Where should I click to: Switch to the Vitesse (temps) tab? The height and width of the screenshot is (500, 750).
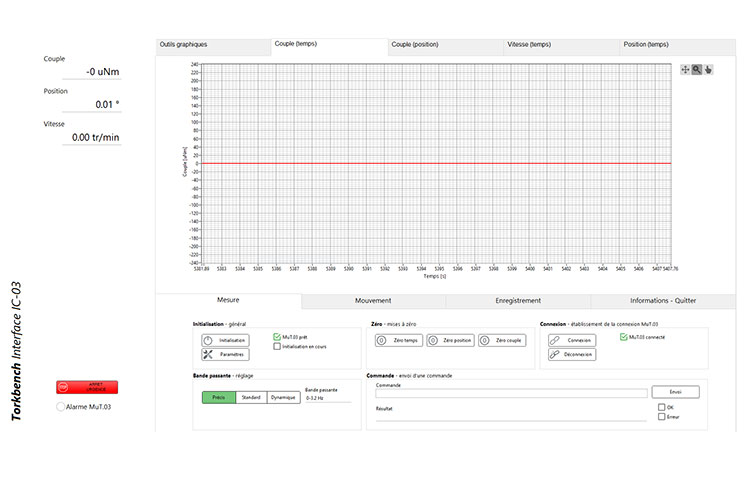coord(561,47)
